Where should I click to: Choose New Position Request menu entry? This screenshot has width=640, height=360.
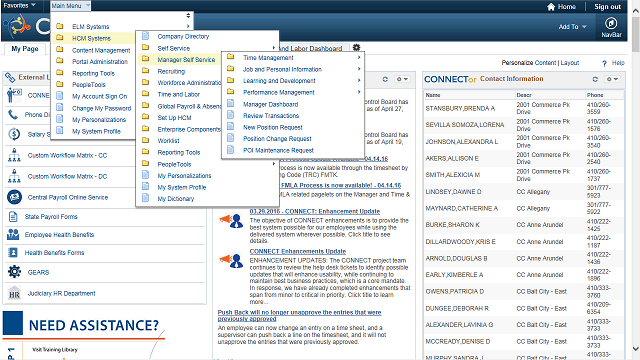click(273, 127)
